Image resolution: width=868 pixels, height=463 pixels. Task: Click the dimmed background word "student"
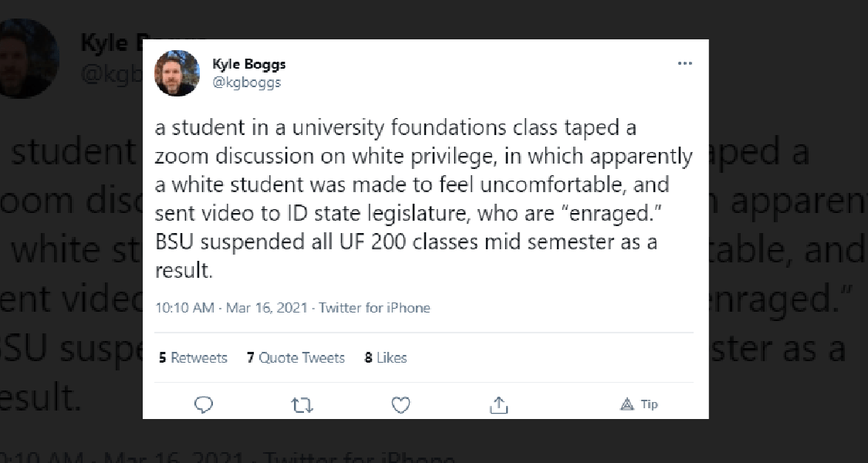pyautogui.click(x=73, y=153)
